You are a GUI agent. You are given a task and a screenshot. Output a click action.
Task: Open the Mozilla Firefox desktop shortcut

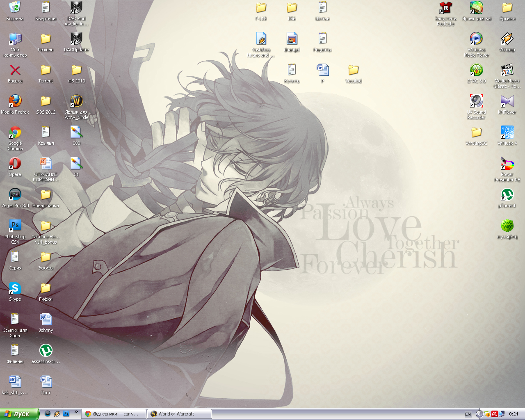coord(15,101)
